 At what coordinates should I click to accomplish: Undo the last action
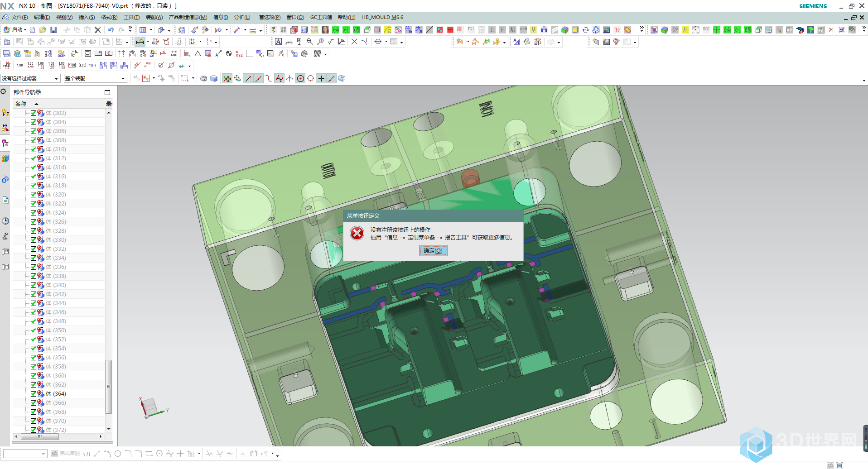(111, 30)
